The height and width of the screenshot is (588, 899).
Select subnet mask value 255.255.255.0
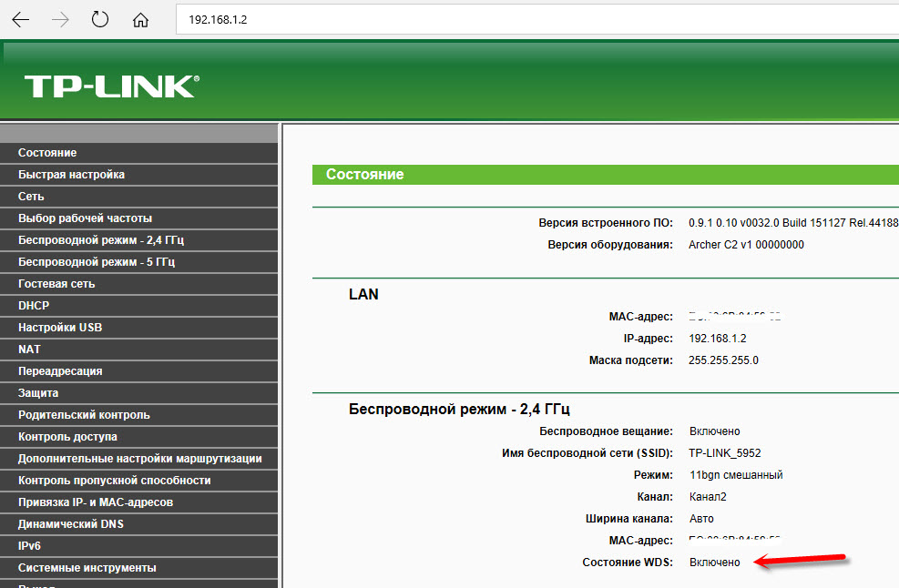pyautogui.click(x=723, y=360)
